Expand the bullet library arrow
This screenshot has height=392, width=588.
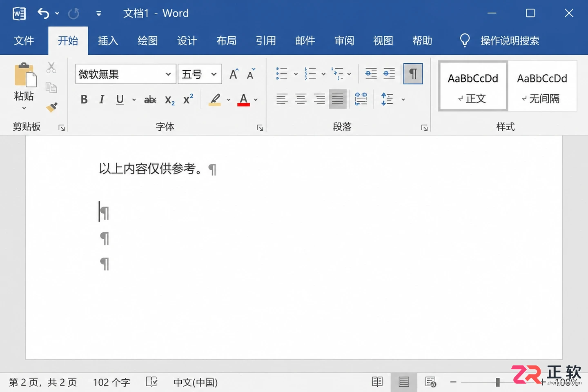[x=296, y=74]
